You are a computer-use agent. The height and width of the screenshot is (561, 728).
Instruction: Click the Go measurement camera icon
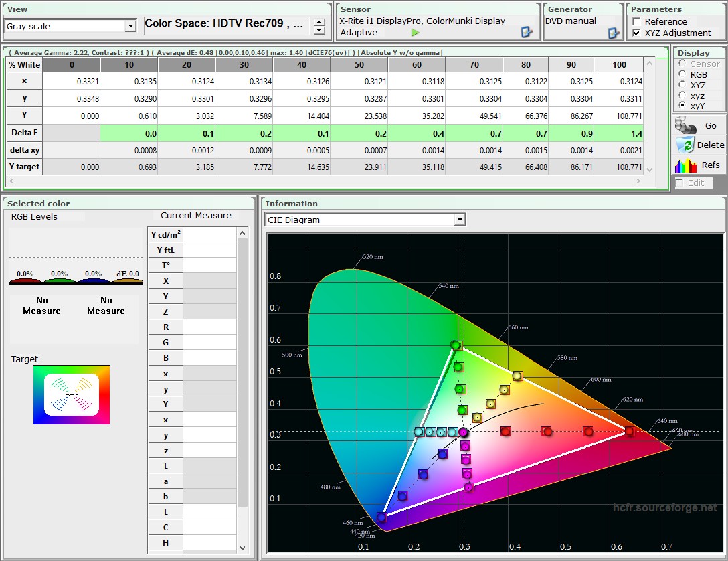point(685,125)
